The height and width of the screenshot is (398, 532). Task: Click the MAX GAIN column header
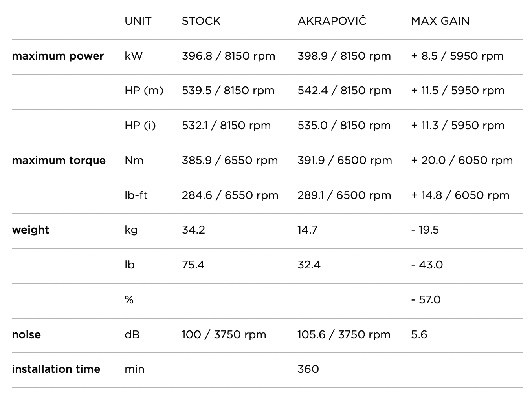[x=440, y=21]
